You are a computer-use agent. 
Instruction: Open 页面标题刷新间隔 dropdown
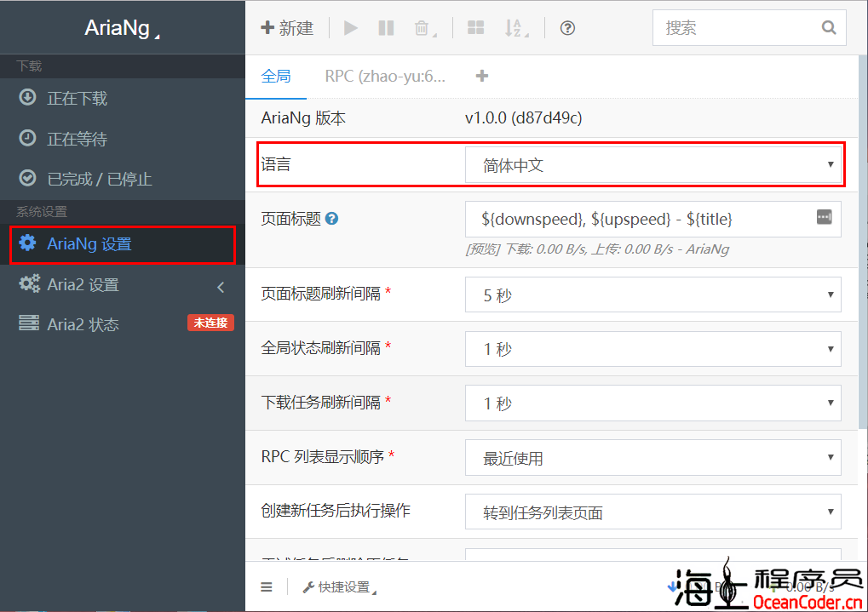coord(653,295)
